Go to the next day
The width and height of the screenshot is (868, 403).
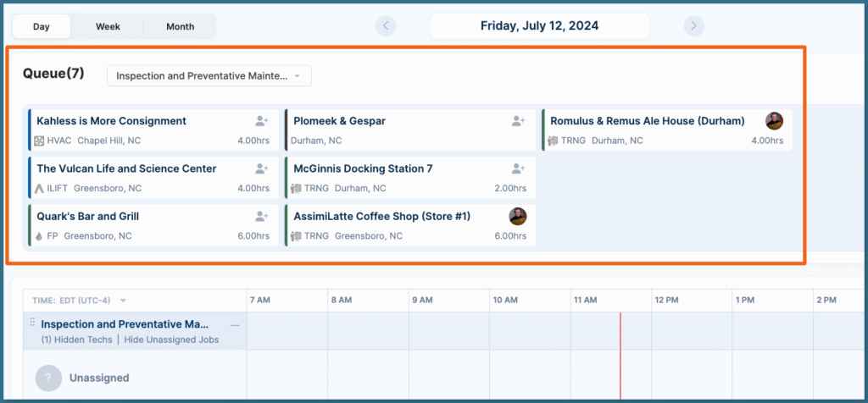coord(693,25)
